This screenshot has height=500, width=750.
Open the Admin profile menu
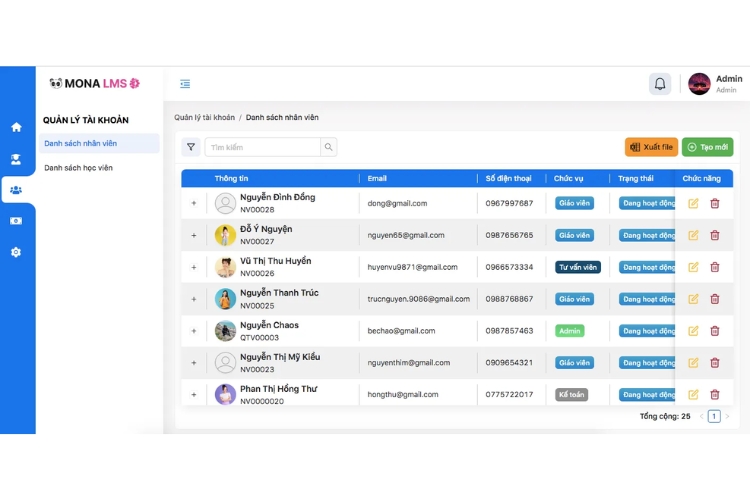[x=715, y=84]
